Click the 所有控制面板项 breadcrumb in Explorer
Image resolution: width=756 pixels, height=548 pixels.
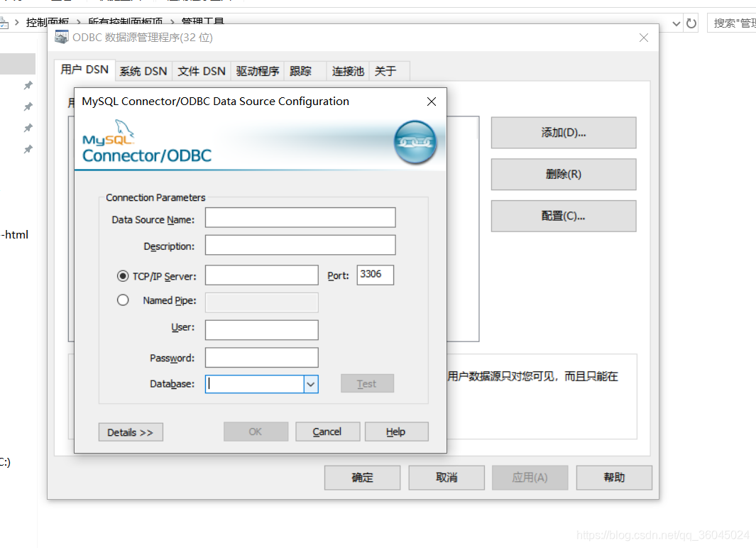tap(126, 22)
